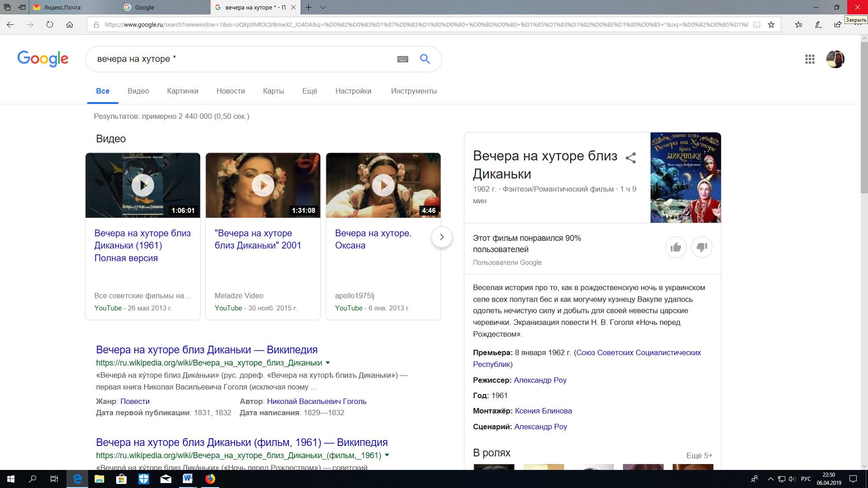The image size is (868, 488).
Task: Open Ксения Блинова editor link
Action: (543, 411)
